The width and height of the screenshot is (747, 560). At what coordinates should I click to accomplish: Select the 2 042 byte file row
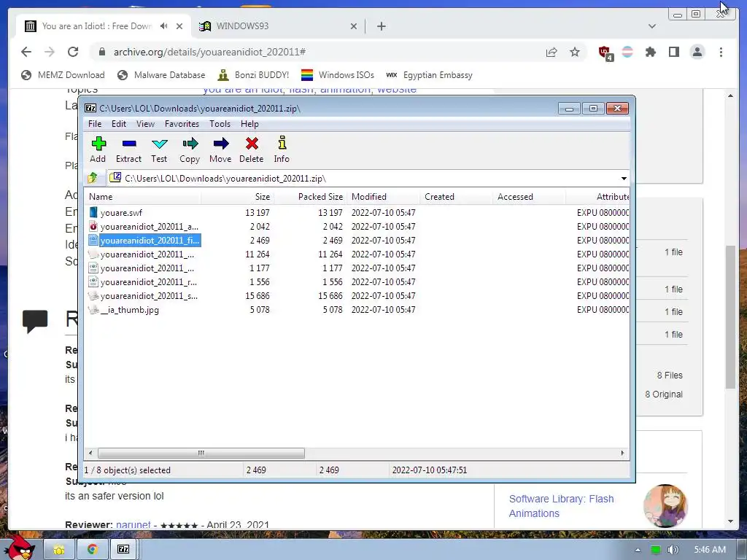coord(356,227)
